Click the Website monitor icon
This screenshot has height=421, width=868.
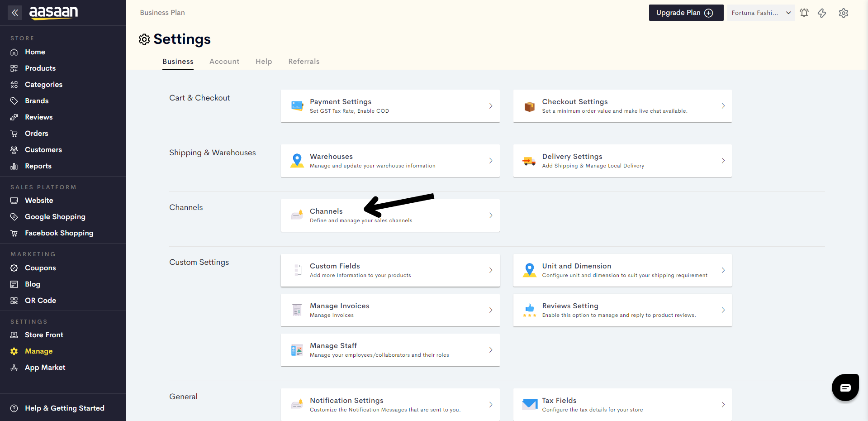(x=14, y=201)
